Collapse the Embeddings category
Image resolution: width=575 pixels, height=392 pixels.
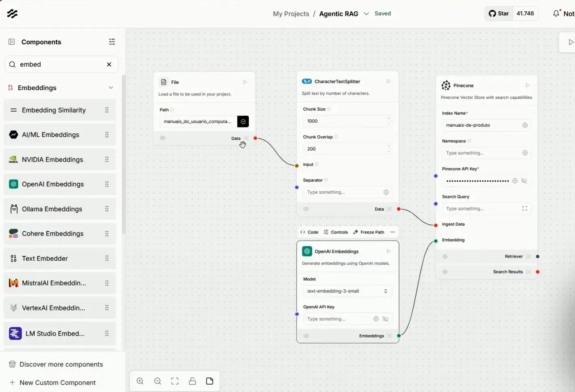coord(111,88)
